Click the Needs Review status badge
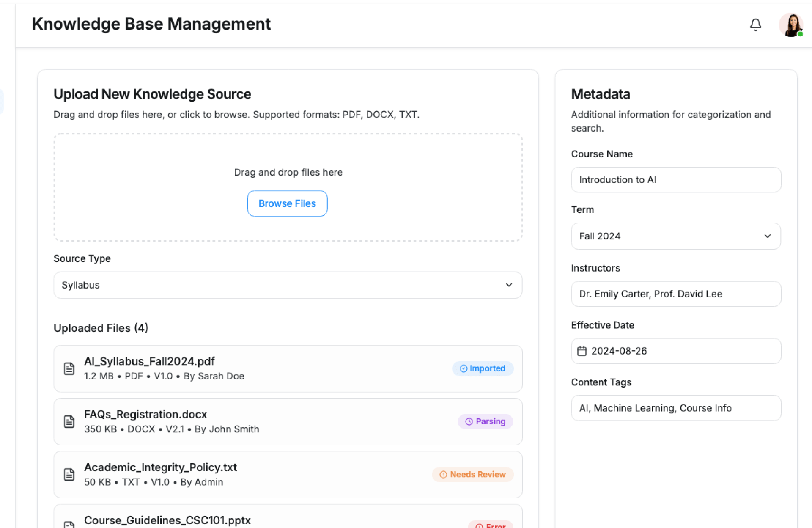Viewport: 812px width, 528px height. 472,474
